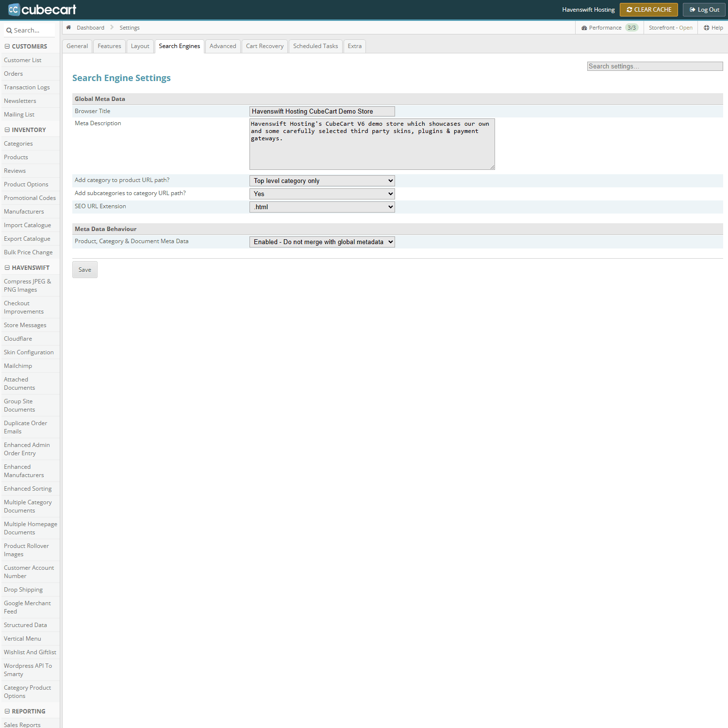Open Cloudflare in sidebar
This screenshot has width=728, height=728.
coord(18,339)
